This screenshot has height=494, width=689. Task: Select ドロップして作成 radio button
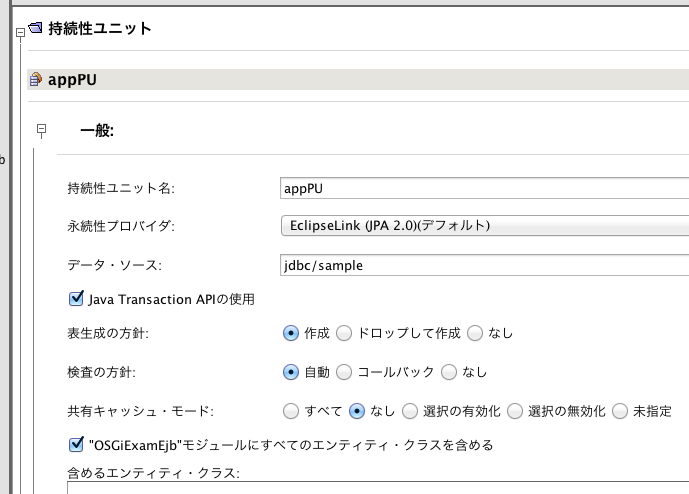point(344,332)
